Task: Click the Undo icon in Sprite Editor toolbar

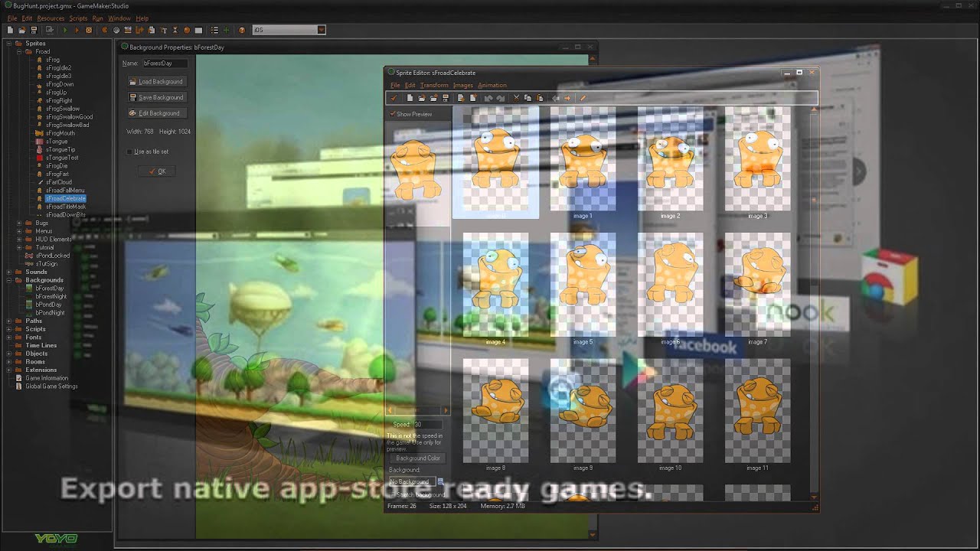Action: [x=488, y=98]
